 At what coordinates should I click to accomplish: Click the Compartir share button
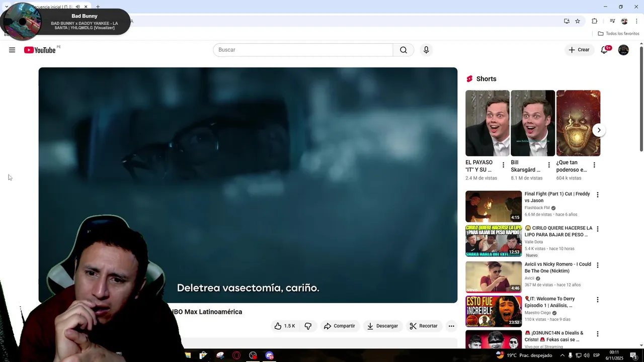pos(339,326)
